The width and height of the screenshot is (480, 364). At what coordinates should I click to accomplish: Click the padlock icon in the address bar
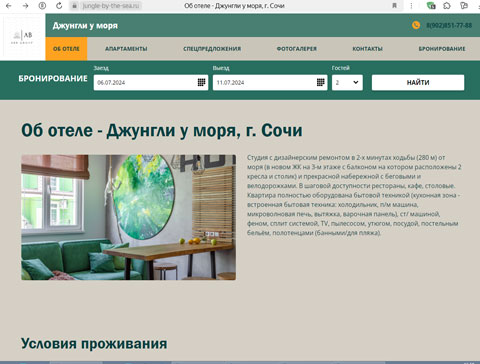click(x=75, y=6)
